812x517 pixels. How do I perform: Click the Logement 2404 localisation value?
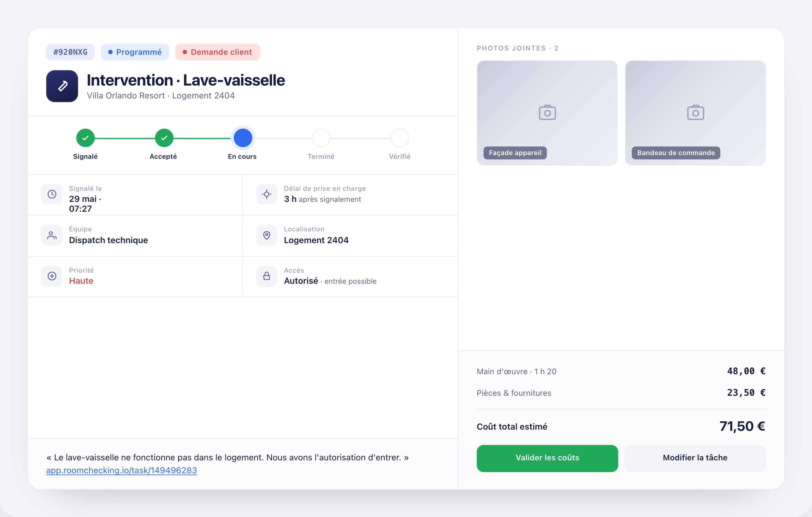pos(316,240)
